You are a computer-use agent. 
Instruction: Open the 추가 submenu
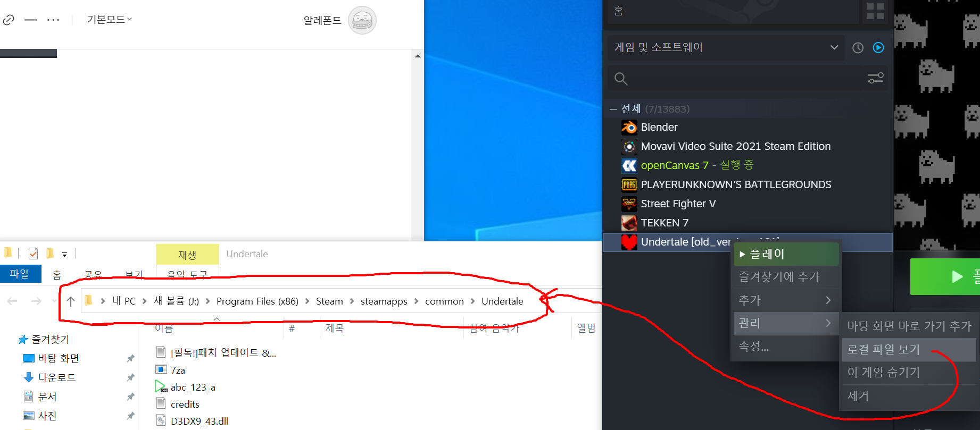(x=786, y=300)
